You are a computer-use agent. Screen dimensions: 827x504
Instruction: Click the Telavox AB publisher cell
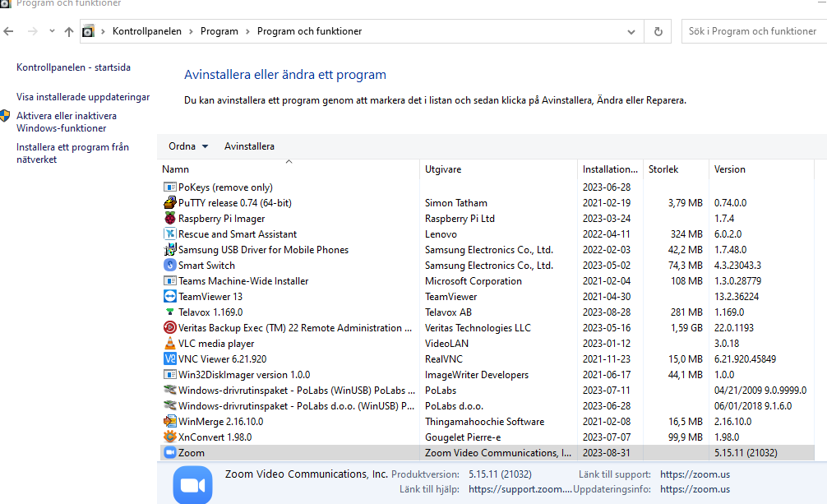[x=448, y=312]
